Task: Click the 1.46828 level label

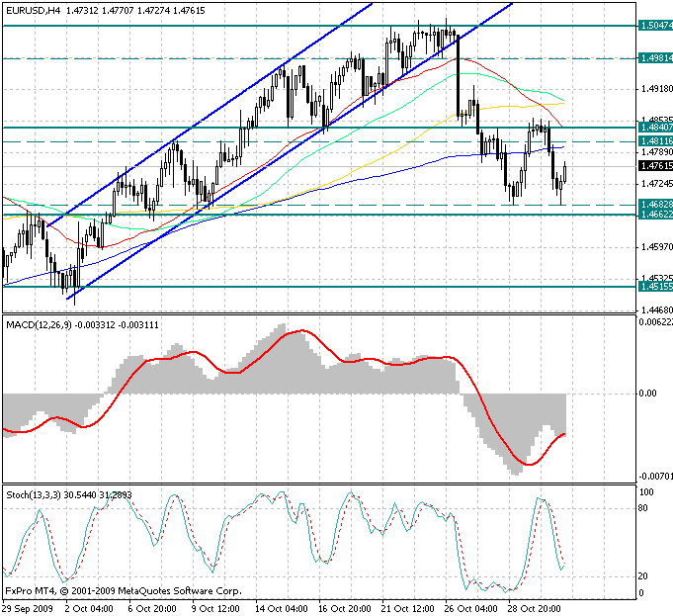Action: pos(655,204)
